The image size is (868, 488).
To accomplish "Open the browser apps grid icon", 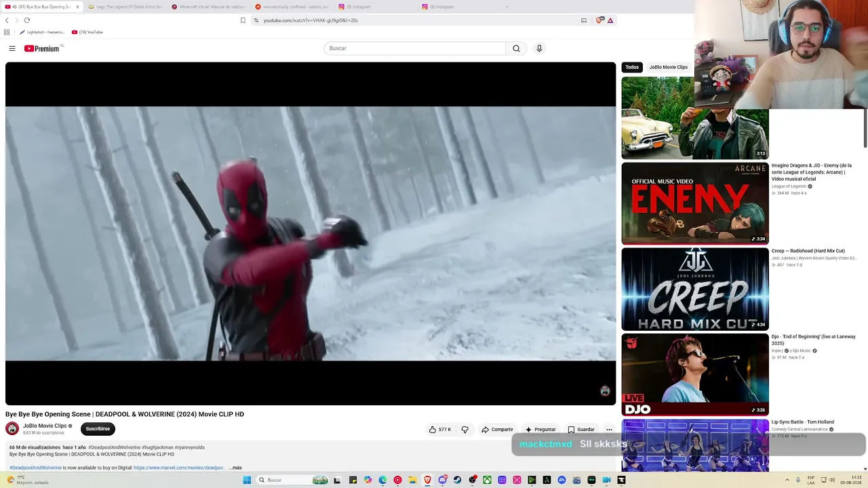I will (x=7, y=32).
